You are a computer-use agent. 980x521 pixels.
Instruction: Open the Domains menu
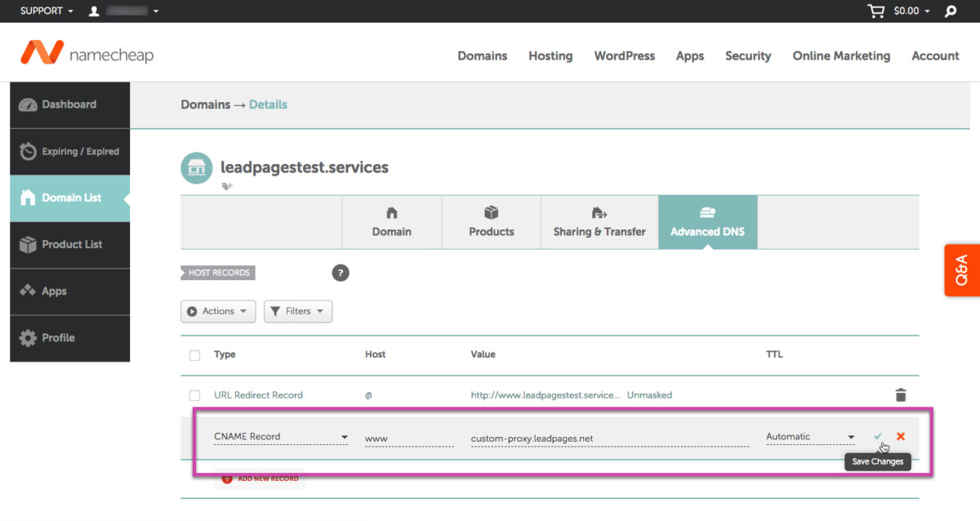click(482, 56)
